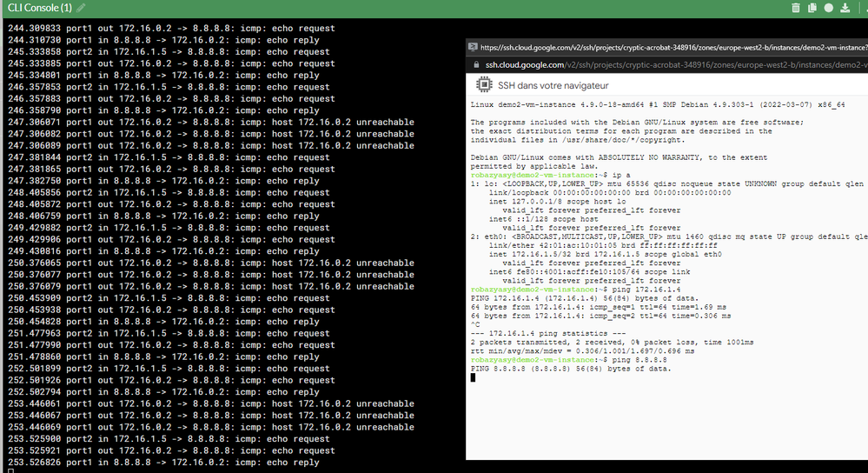Click the 245.333858 port2 echo request line
Image resolution: width=868 pixels, height=473 pixels.
pyautogui.click(x=169, y=51)
